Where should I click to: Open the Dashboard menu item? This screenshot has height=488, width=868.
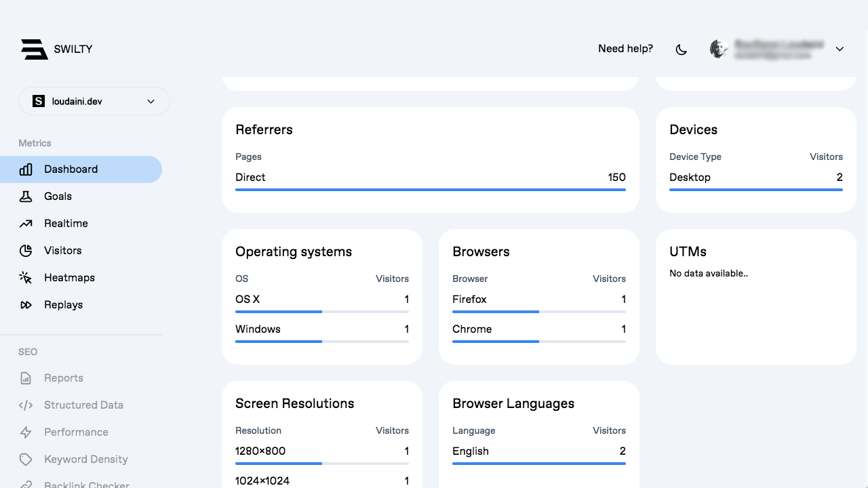click(x=81, y=169)
